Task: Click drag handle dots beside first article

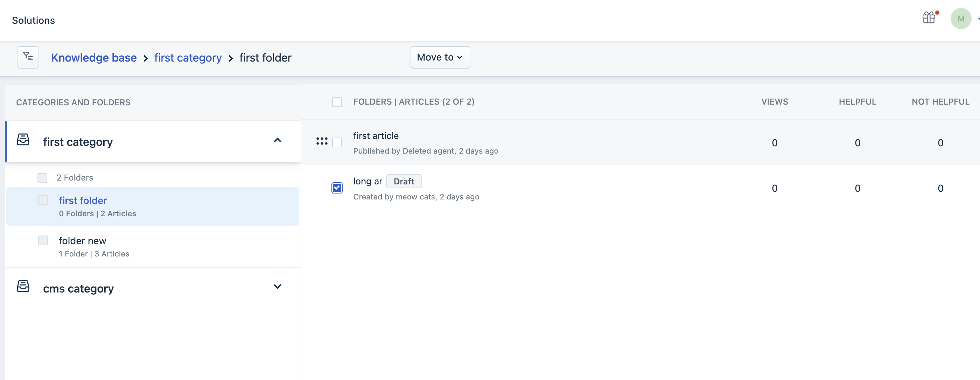Action: point(322,141)
